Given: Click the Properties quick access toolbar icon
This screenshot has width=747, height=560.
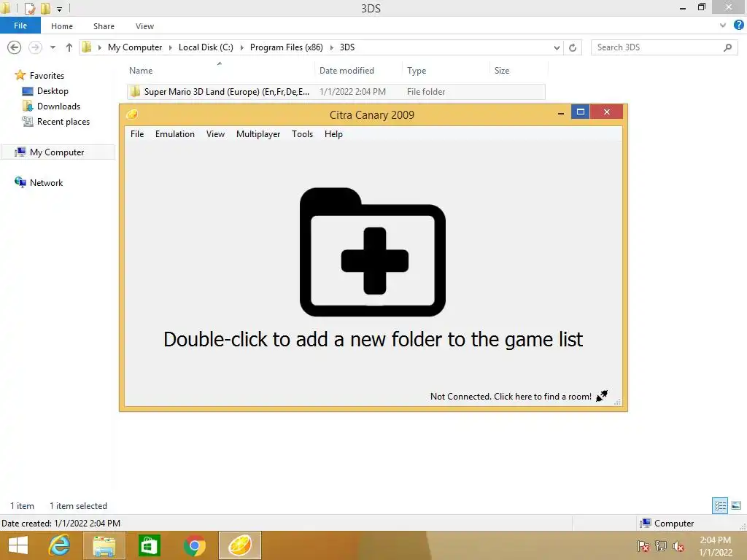Looking at the screenshot, I should tap(30, 8).
